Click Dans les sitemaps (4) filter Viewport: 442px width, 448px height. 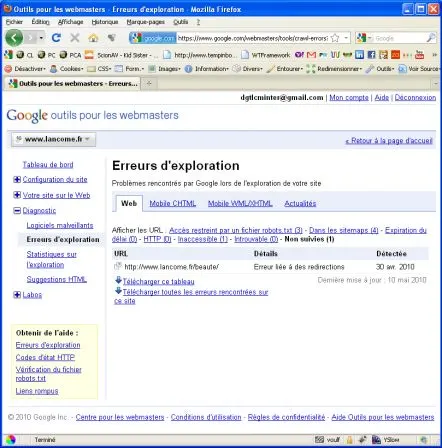pyautogui.click(x=343, y=230)
